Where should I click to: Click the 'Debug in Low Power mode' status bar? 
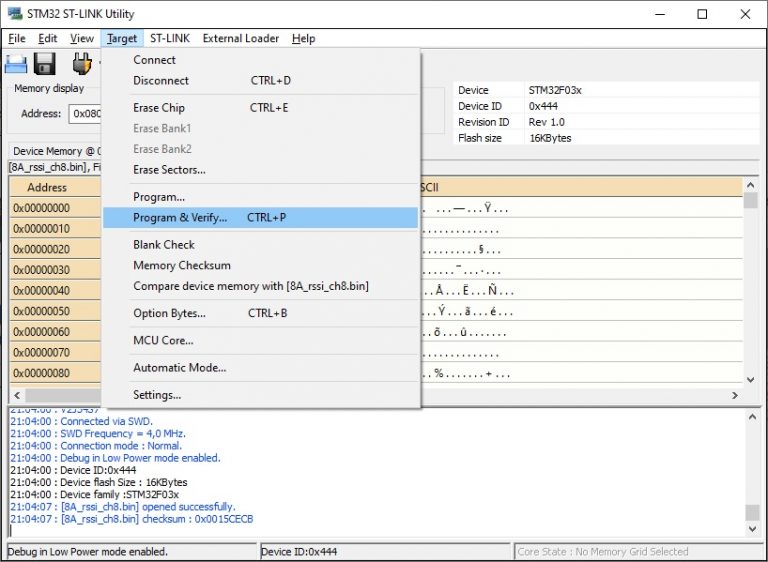[x=132, y=552]
